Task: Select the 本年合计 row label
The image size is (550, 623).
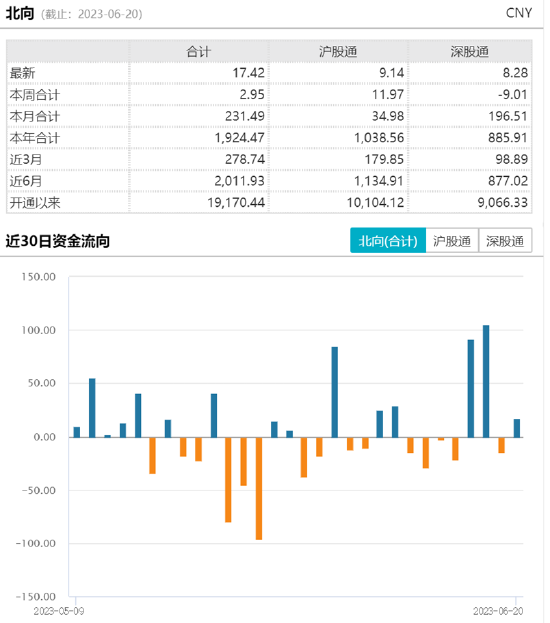Action: pyautogui.click(x=35, y=138)
